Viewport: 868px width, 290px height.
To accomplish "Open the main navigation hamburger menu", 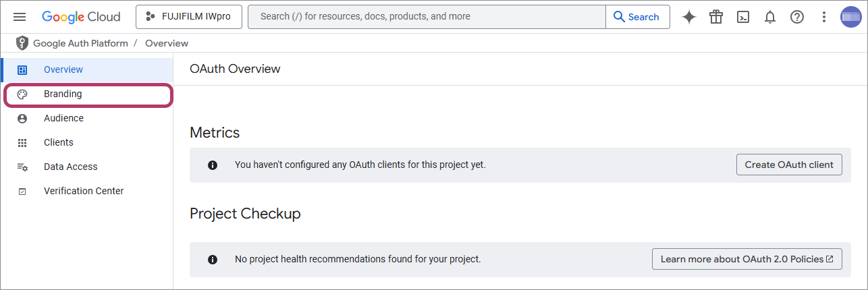I will pyautogui.click(x=20, y=17).
